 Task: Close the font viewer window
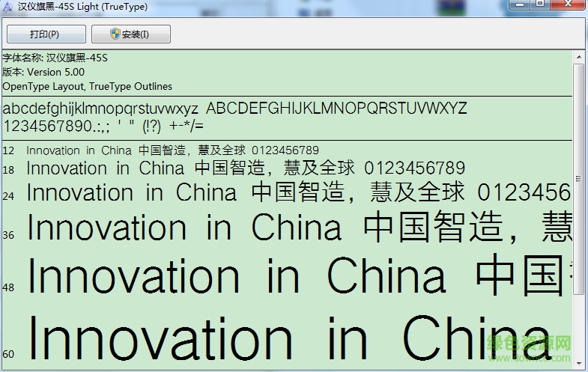[569, 4]
